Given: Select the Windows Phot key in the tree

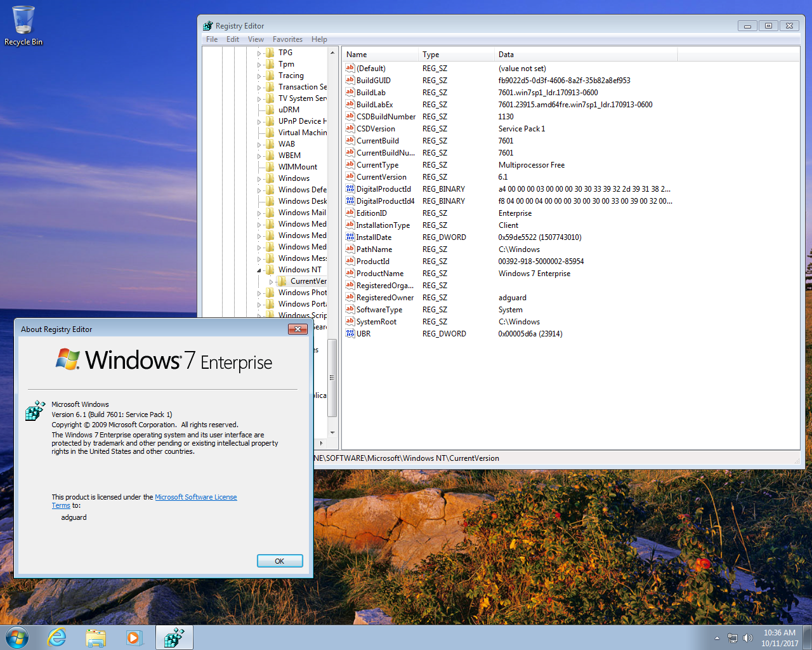Looking at the screenshot, I should point(303,293).
